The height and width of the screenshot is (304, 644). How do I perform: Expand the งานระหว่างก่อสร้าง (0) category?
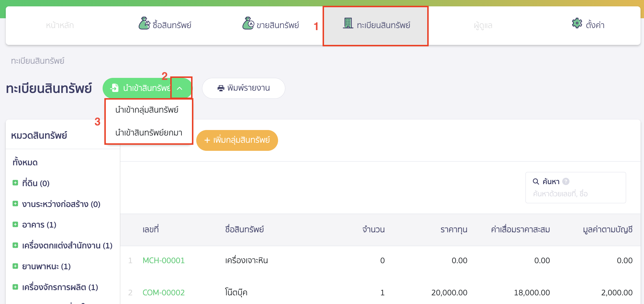[x=15, y=204]
